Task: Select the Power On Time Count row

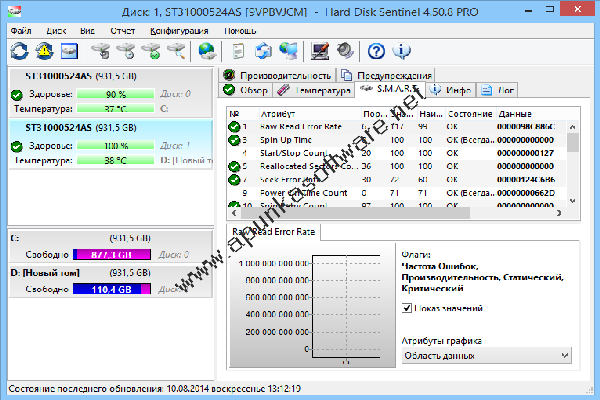Action: click(x=396, y=193)
